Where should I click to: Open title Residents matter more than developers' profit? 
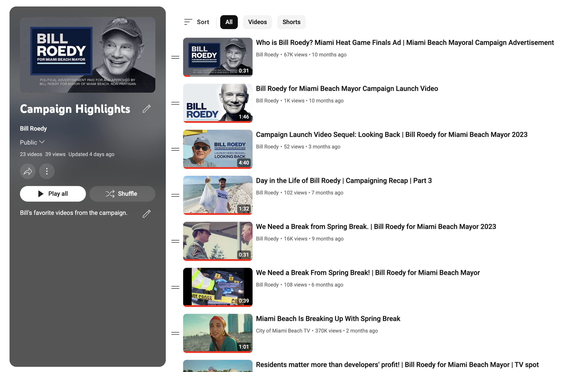tap(397, 365)
